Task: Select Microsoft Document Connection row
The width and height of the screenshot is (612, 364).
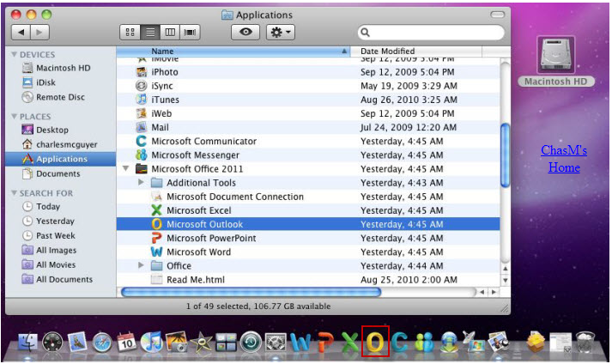Action: tap(308, 197)
